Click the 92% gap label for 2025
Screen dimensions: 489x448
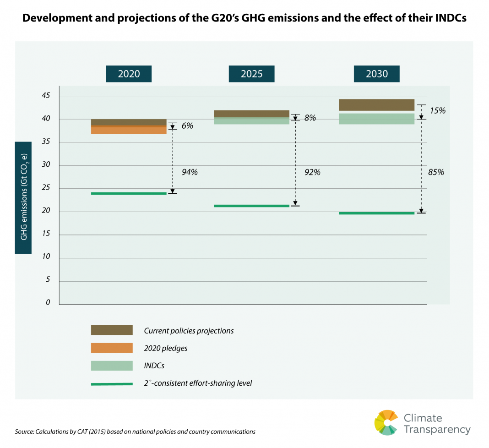pos(312,172)
